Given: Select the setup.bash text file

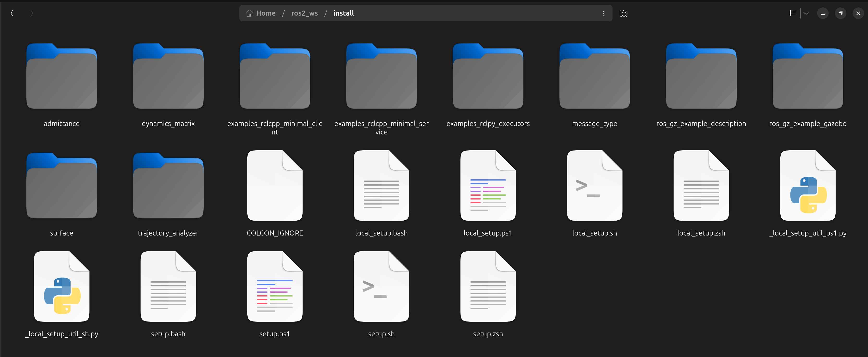Looking at the screenshot, I should [x=168, y=287].
